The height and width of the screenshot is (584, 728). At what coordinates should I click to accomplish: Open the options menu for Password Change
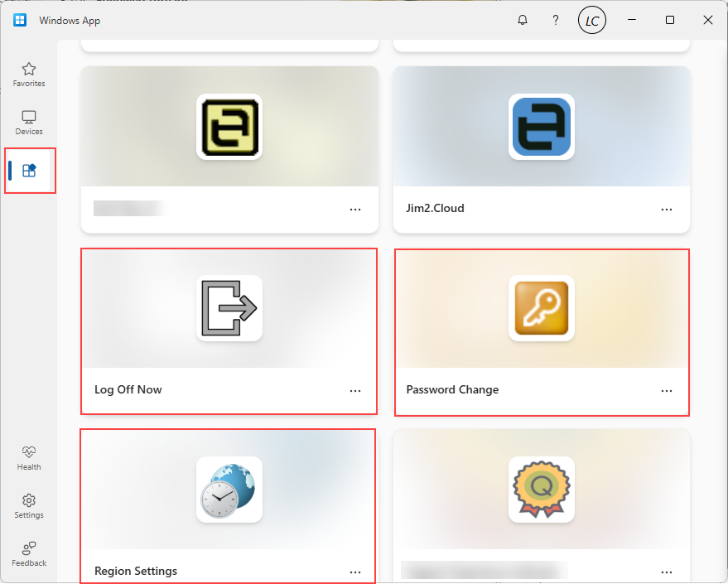[668, 391]
